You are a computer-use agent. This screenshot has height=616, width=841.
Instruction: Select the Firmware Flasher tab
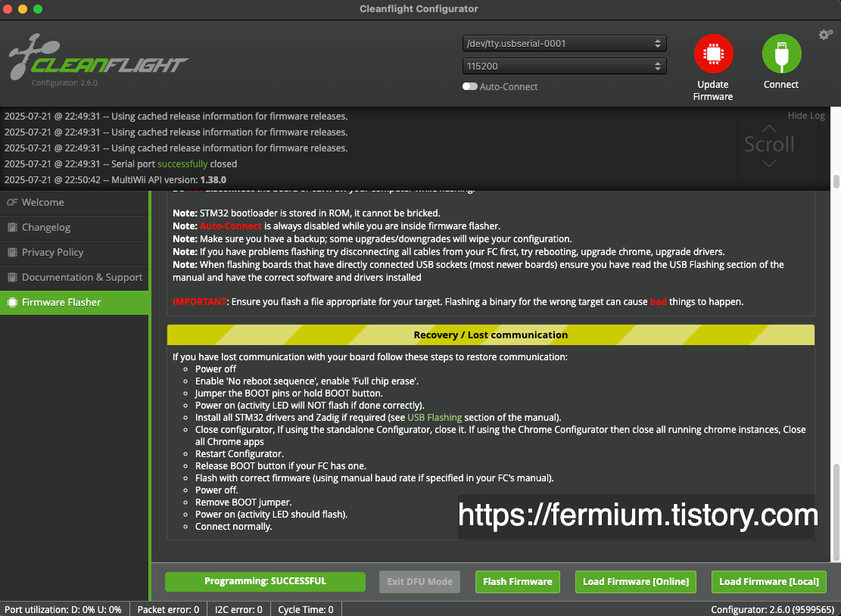(74, 303)
